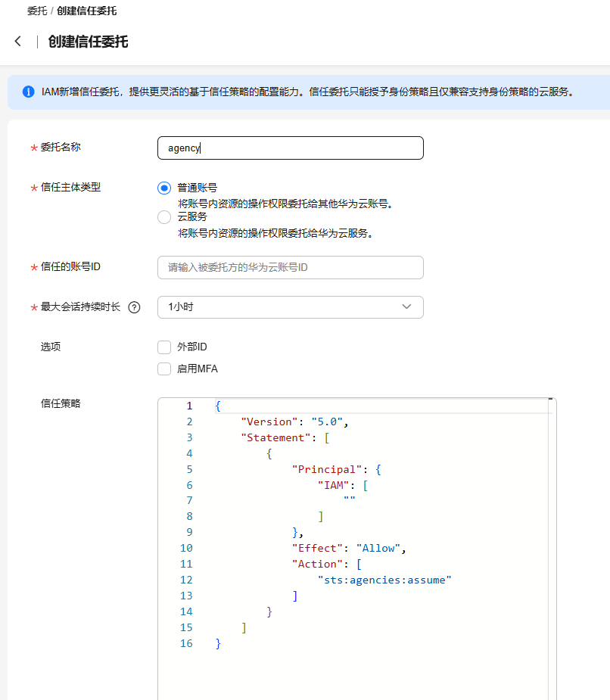Image resolution: width=610 pixels, height=700 pixels.
Task: Go to 委托 in the breadcrumb
Action: coord(37,11)
